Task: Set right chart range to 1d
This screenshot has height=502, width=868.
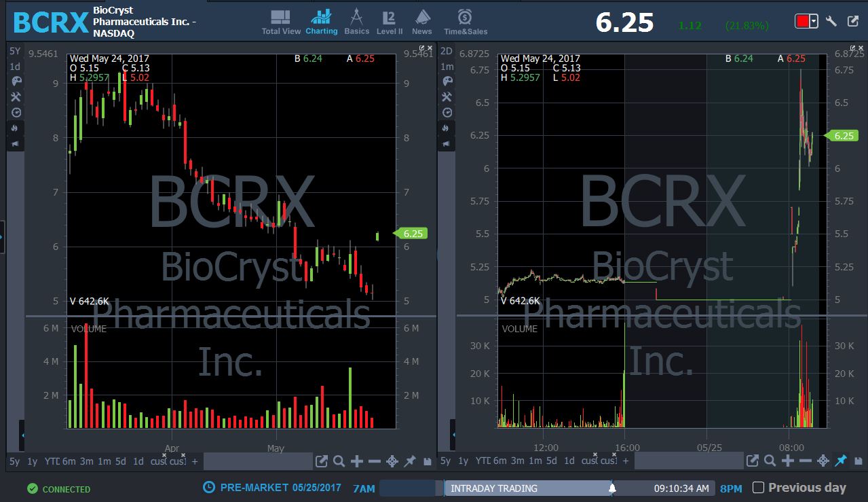Action: pyautogui.click(x=569, y=461)
